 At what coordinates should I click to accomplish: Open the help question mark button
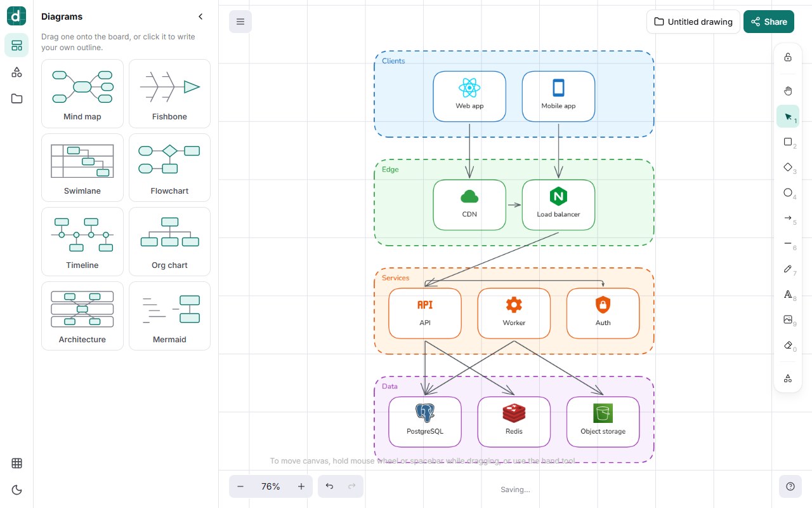tap(790, 486)
